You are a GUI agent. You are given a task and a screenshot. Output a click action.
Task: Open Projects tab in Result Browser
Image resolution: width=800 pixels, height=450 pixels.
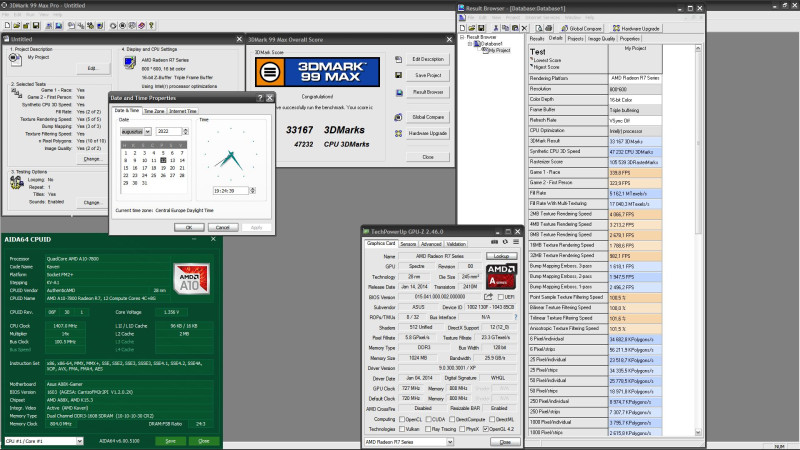click(x=576, y=39)
